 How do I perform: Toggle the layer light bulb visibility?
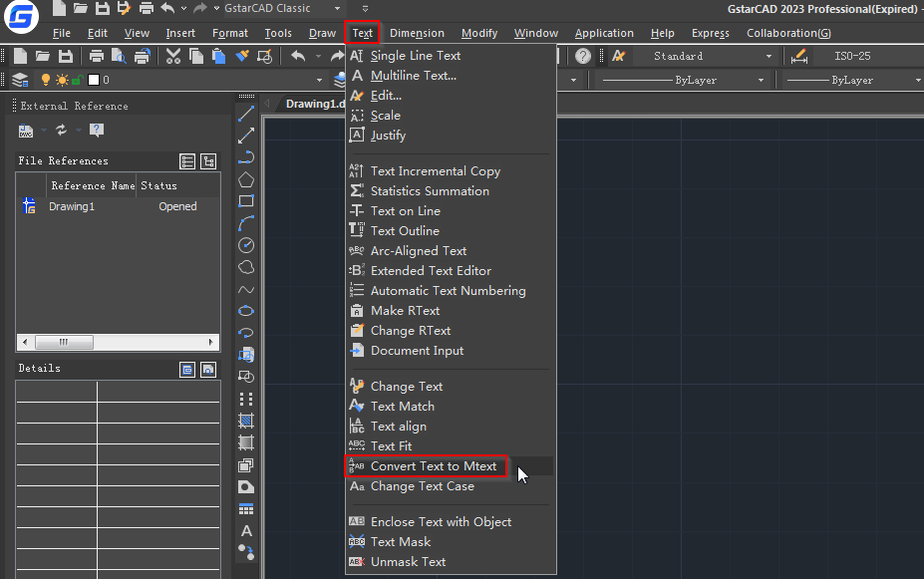tap(46, 80)
